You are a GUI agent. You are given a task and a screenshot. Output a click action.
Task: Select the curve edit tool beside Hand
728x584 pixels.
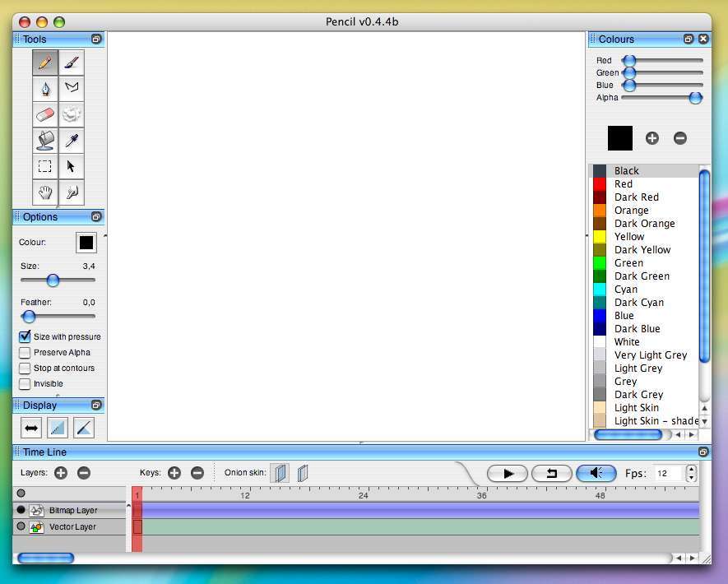click(71, 192)
